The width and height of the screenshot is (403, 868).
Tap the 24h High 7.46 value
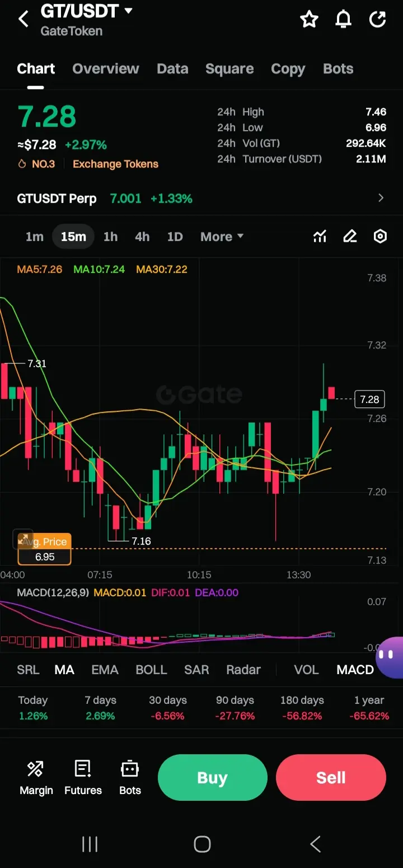tap(376, 112)
